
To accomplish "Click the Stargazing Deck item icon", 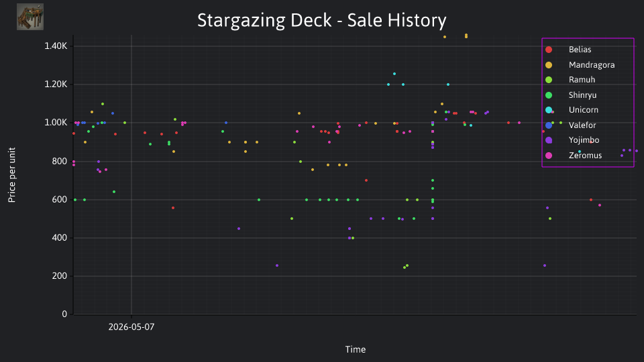I will tap(30, 17).
